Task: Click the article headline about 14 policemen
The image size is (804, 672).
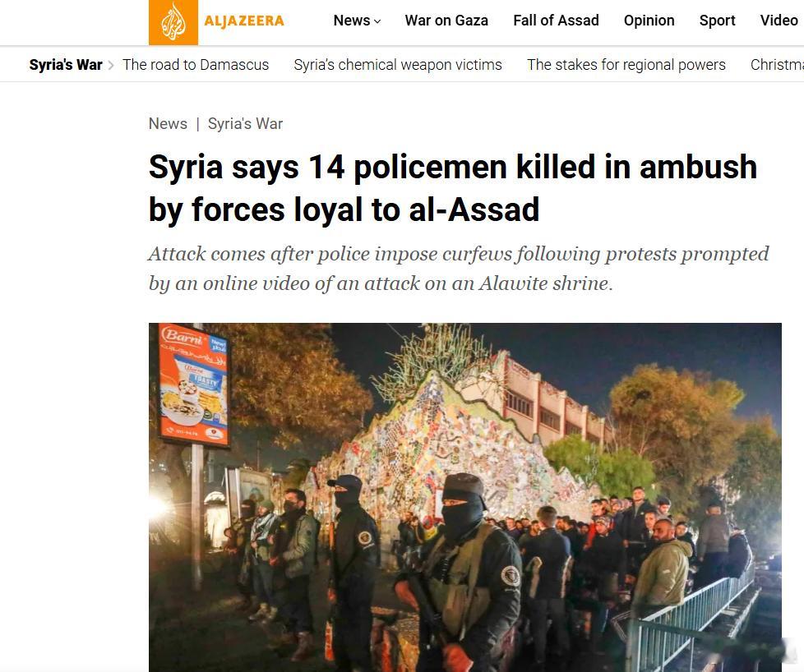Action: click(453, 188)
